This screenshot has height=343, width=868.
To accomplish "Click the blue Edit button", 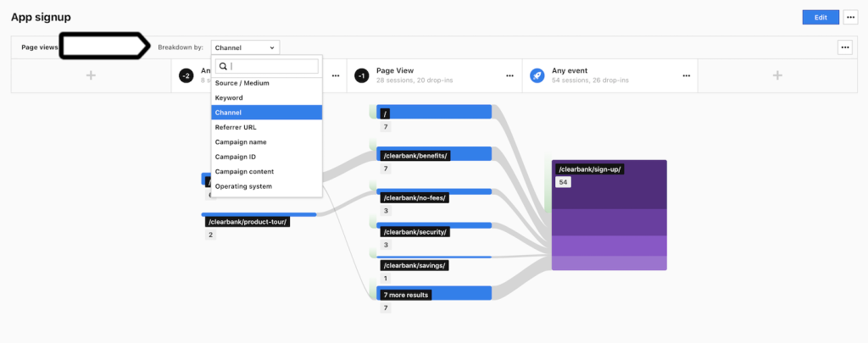I will (x=821, y=17).
